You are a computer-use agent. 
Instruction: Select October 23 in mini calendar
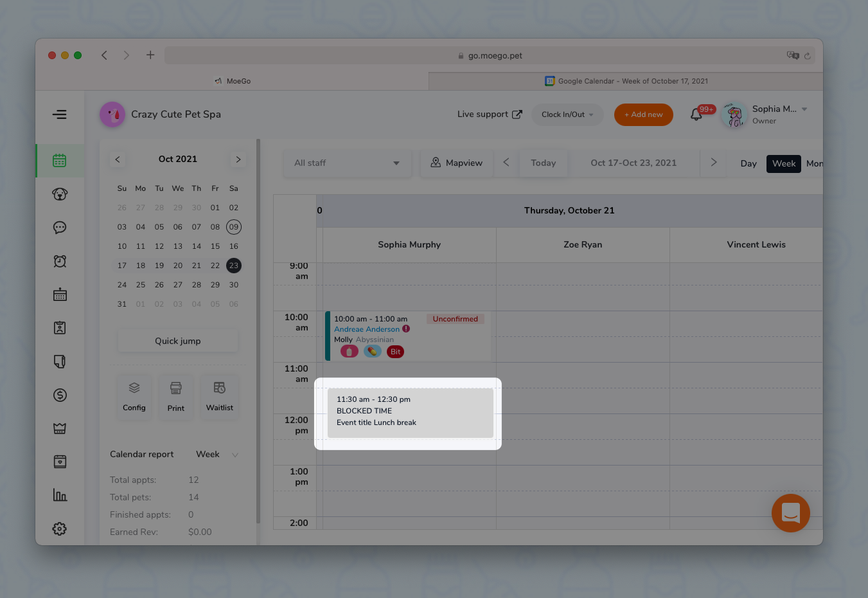(234, 266)
